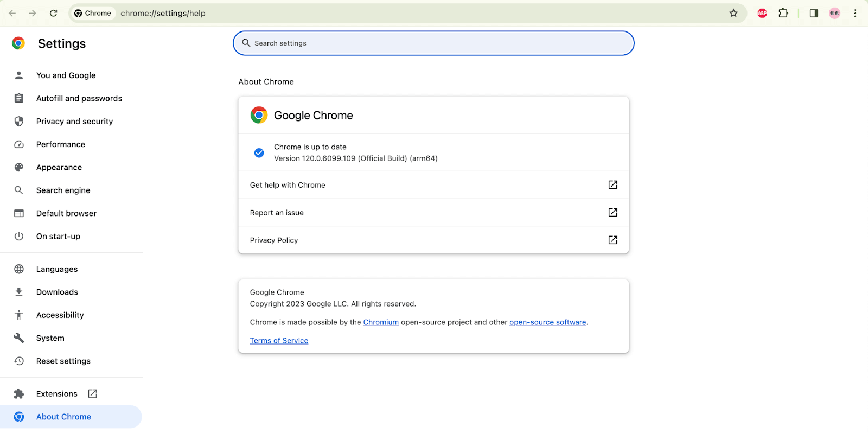Viewport: 868px width, 433px height.
Task: Open the Privacy Policy row
Action: click(x=433, y=240)
